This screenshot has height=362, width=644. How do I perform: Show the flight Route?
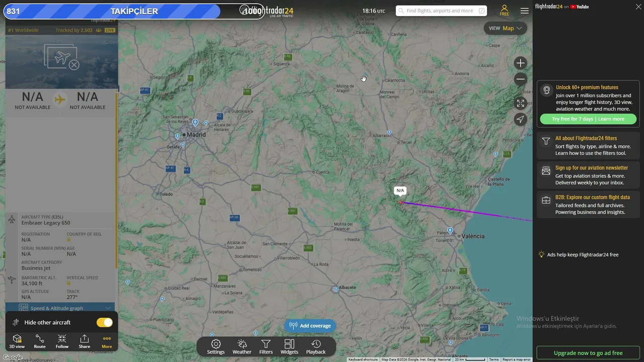click(40, 341)
